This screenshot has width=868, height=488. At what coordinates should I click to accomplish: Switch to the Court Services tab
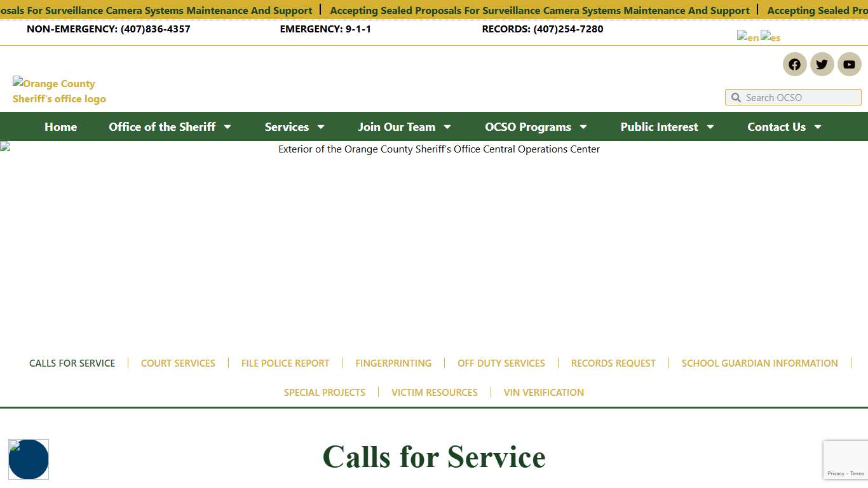click(178, 363)
